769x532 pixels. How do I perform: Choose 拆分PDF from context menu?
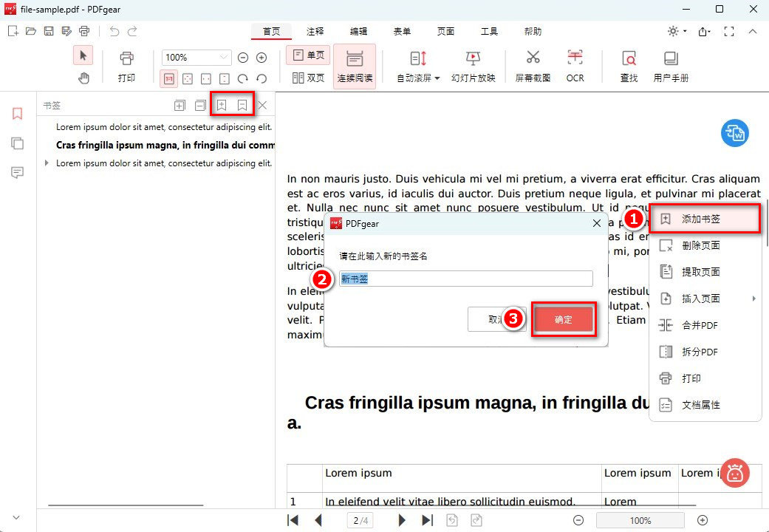click(705, 352)
